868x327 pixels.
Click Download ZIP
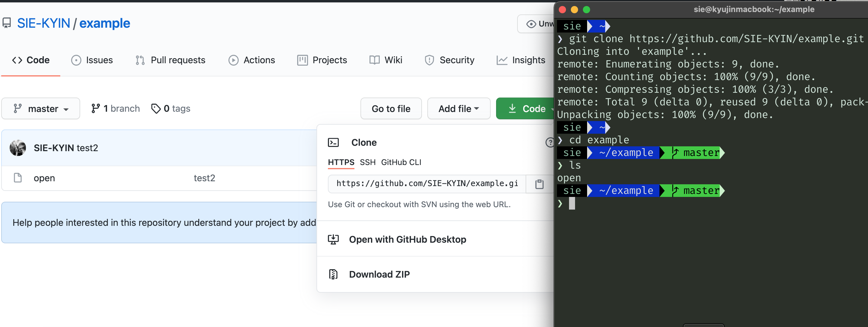click(x=379, y=274)
